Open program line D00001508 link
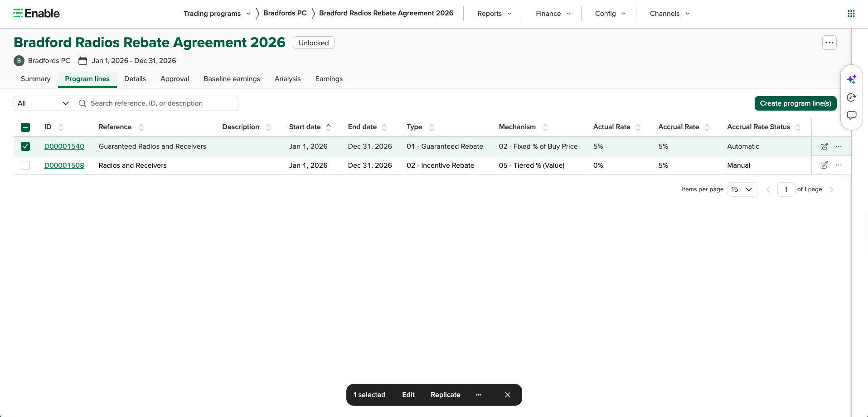 pos(64,165)
